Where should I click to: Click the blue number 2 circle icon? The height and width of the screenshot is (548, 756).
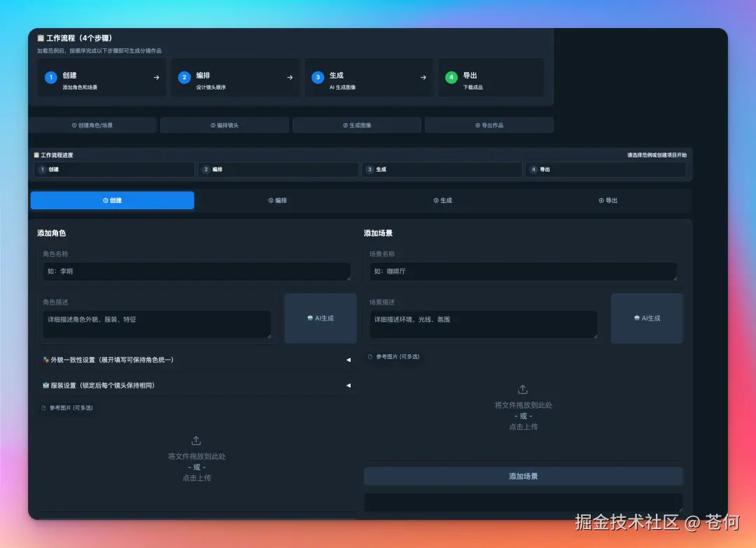(x=184, y=77)
